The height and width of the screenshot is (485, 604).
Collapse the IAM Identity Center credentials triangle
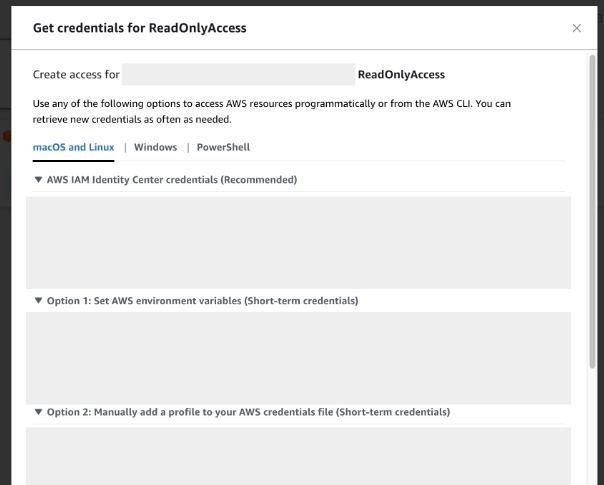tap(38, 180)
